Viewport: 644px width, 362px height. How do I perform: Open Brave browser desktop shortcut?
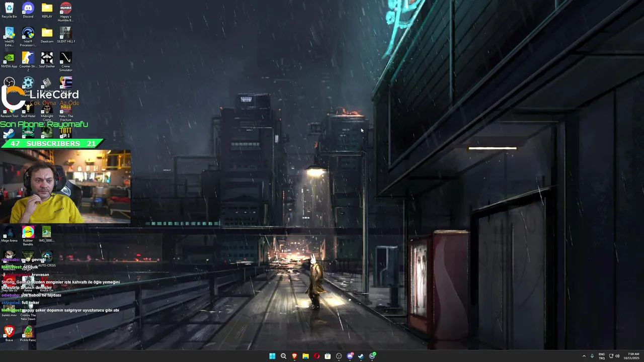tap(9, 334)
